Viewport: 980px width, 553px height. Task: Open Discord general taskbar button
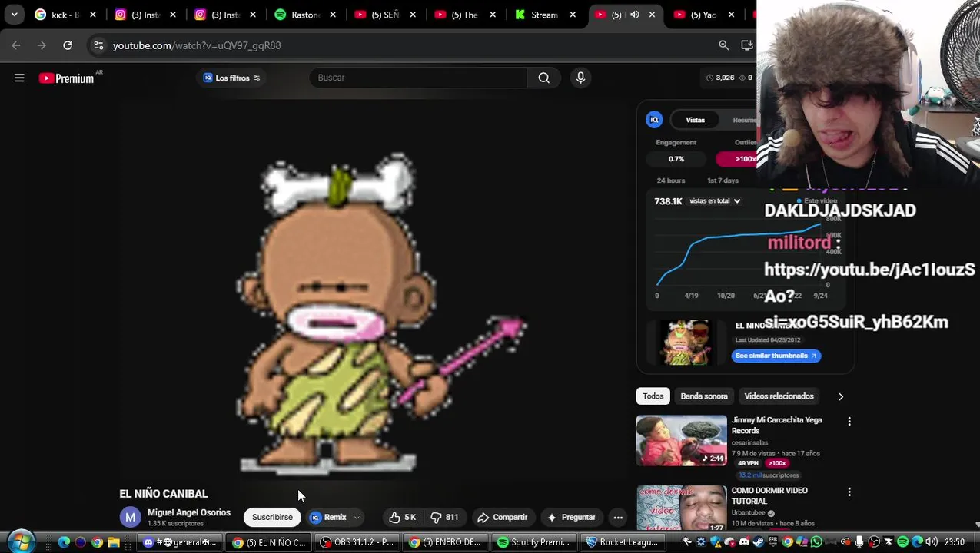[181, 542]
